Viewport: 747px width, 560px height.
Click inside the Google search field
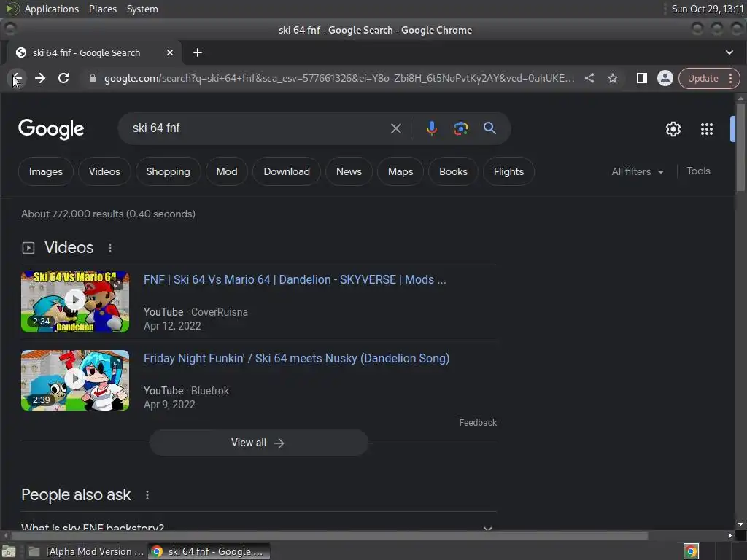[258, 128]
